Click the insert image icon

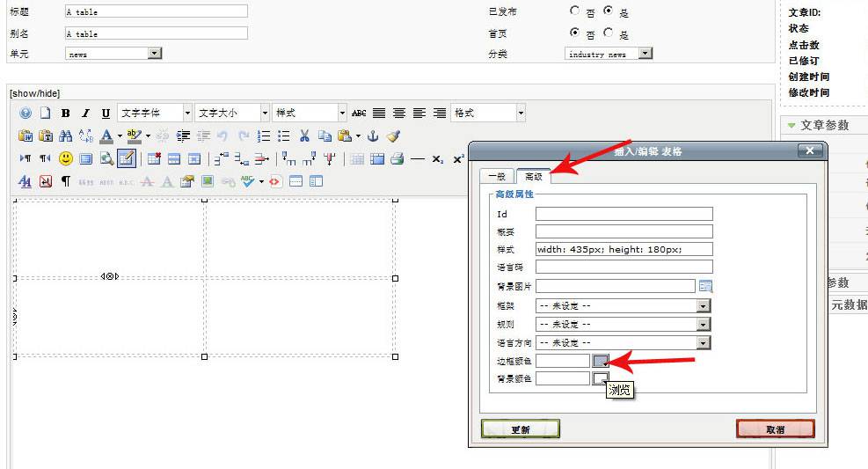tap(207, 181)
